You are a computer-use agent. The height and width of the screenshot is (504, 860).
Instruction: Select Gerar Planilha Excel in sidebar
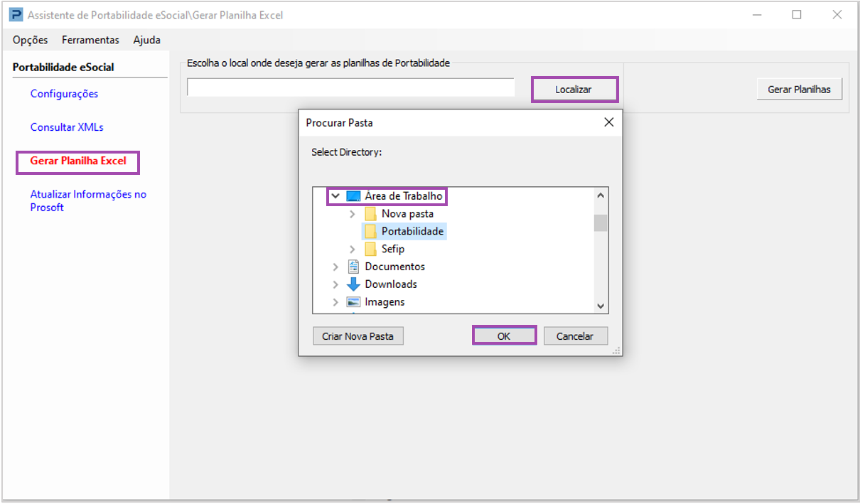78,161
